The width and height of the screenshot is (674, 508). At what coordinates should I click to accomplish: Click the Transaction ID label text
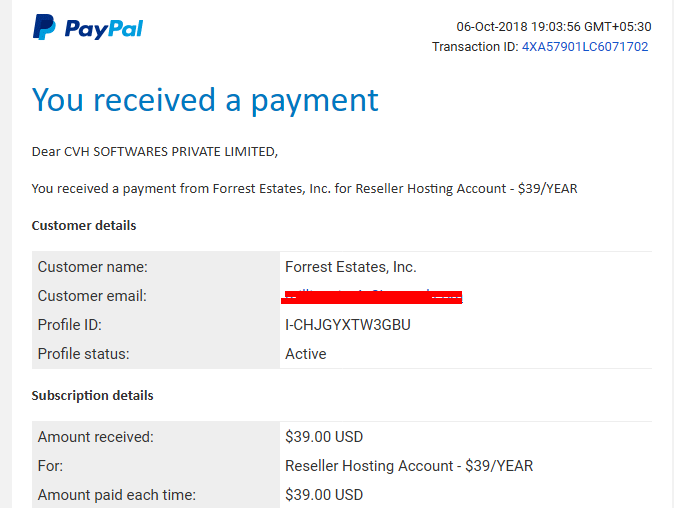(475, 46)
